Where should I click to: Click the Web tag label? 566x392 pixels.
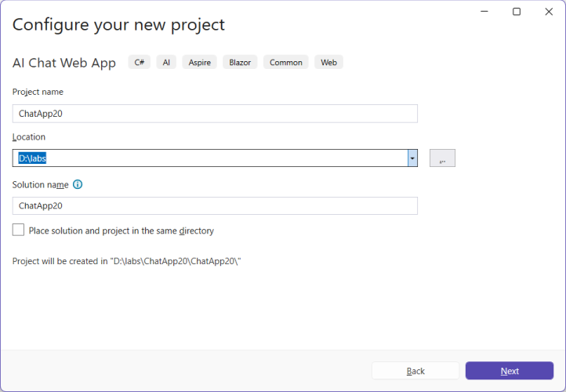click(x=328, y=63)
